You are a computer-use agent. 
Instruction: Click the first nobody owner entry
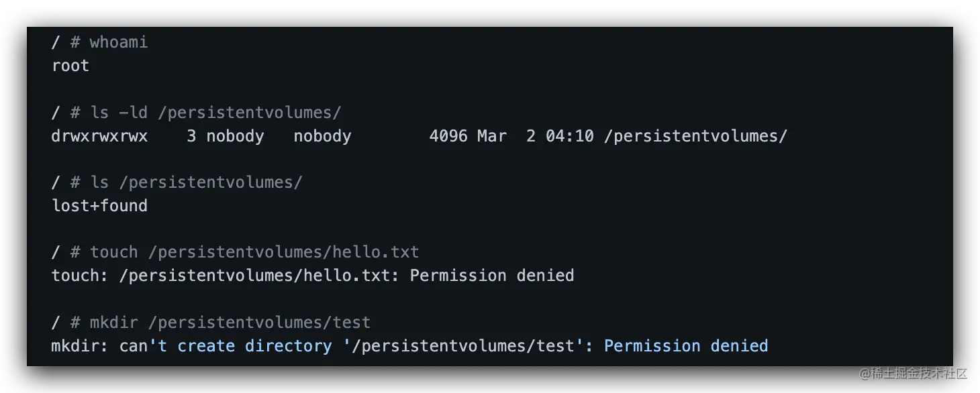pos(235,136)
